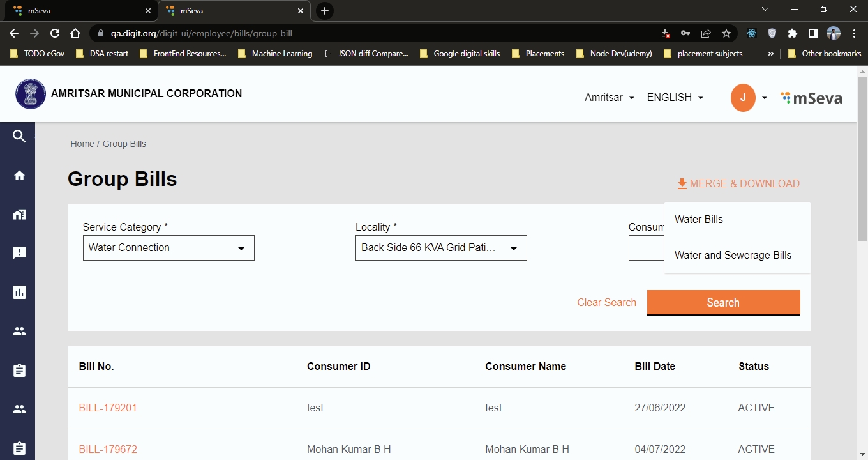Open the bar chart dashboard icon in sidebar

19,293
